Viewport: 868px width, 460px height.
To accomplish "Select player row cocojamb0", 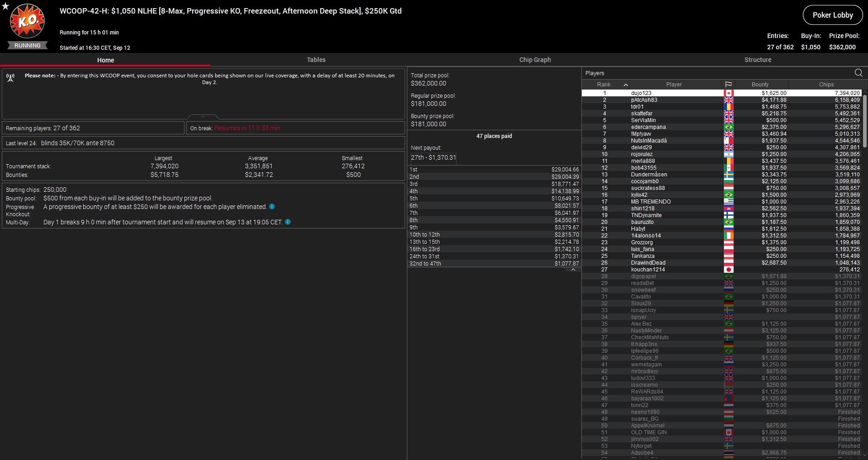I will (722, 181).
